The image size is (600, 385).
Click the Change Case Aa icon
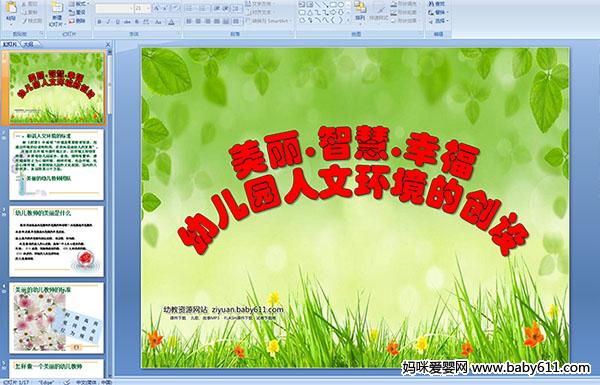(158, 22)
